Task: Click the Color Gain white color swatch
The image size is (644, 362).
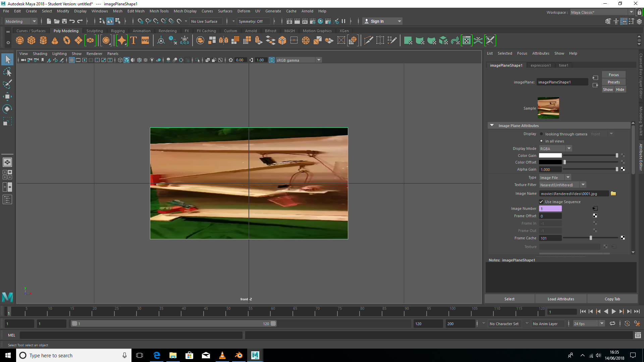Action: (x=550, y=155)
